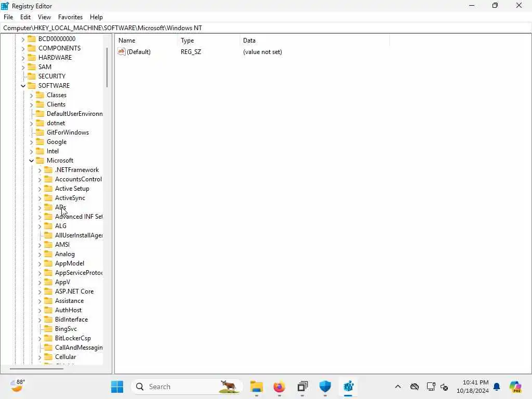This screenshot has height=399, width=532.
Task: Select the Clients folder icon
Action: tap(40, 104)
